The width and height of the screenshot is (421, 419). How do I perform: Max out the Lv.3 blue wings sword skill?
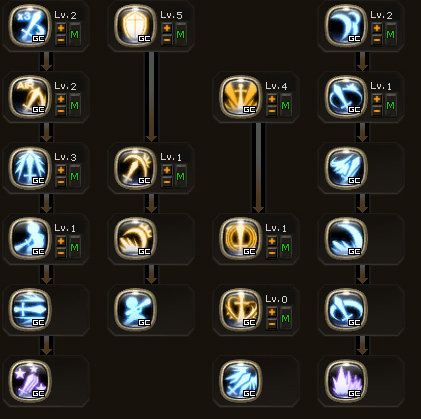75,176
